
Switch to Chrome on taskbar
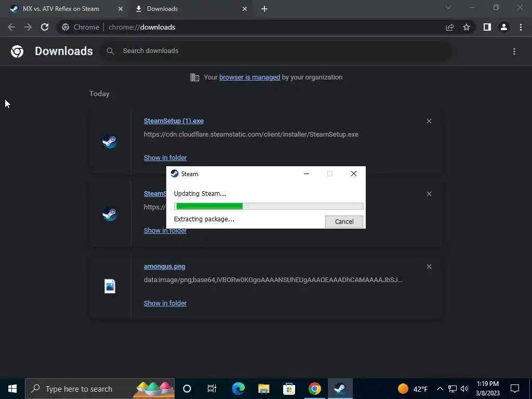(x=314, y=389)
